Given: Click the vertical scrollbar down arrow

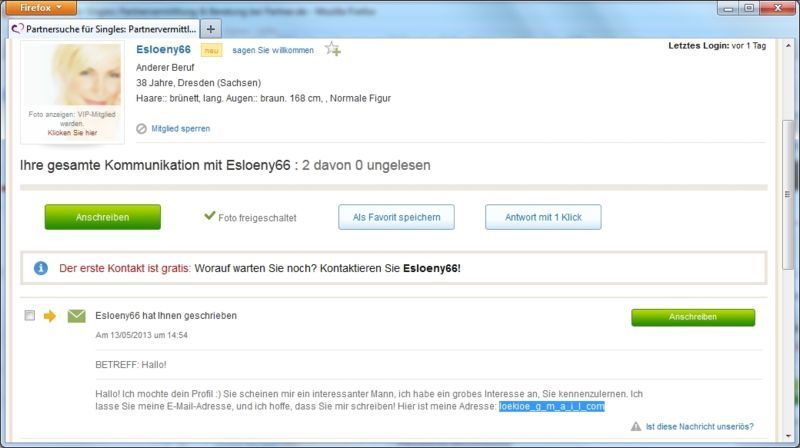Looking at the screenshot, I should [x=790, y=439].
